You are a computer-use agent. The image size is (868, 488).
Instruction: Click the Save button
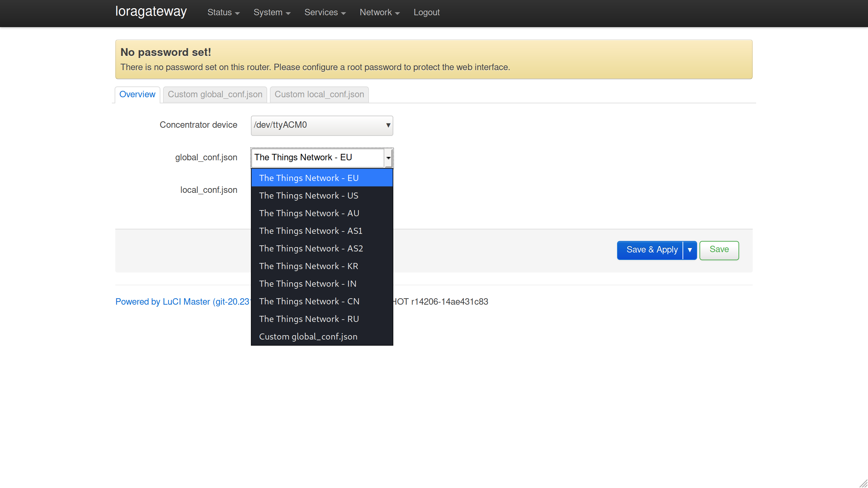(x=719, y=250)
